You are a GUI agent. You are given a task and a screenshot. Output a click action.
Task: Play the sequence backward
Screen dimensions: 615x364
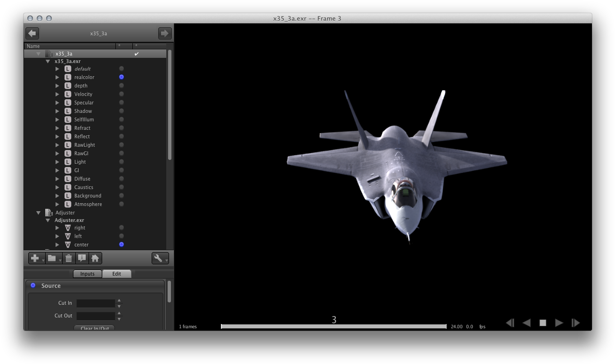click(x=526, y=323)
